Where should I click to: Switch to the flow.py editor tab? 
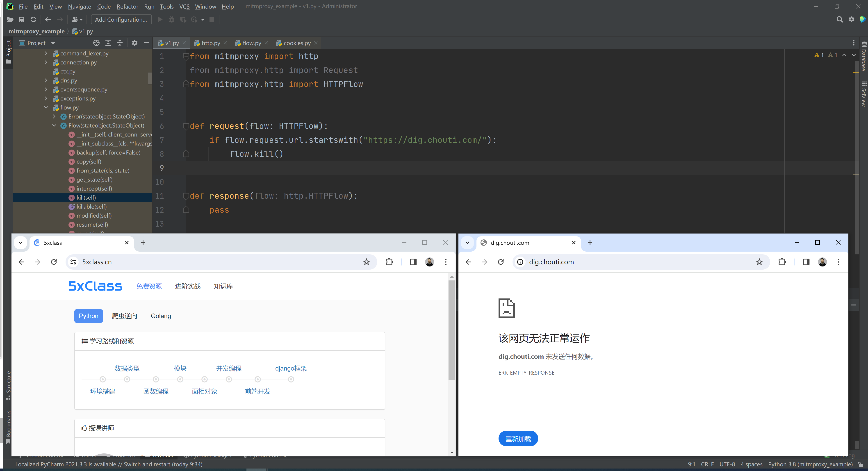pos(252,43)
